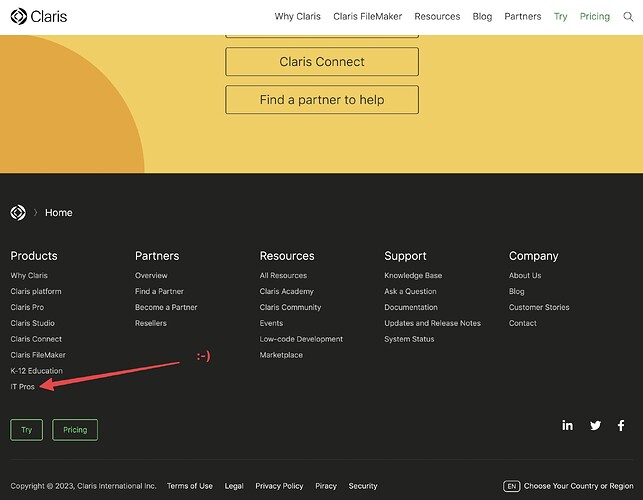Open Privacy Policy link

click(279, 486)
